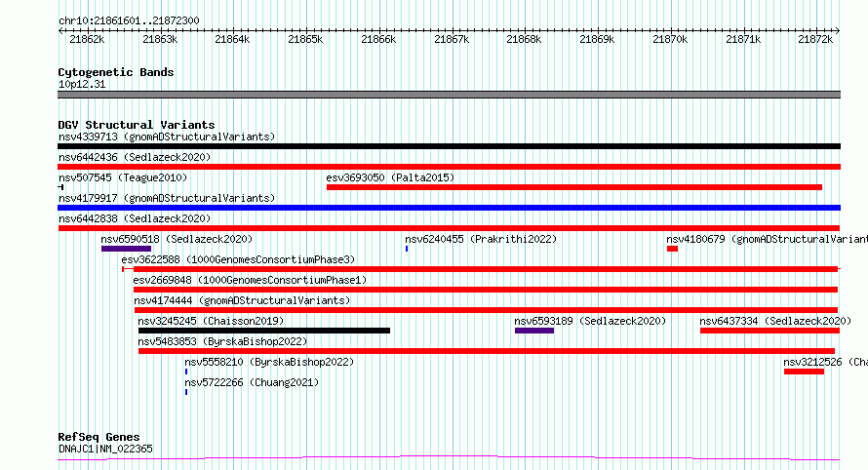Open the DNAJC1|NM_022365 gene label

(105, 449)
